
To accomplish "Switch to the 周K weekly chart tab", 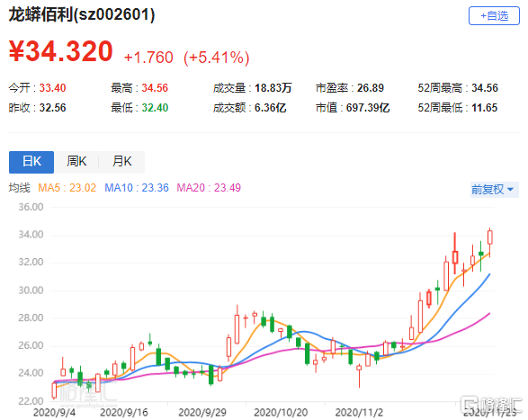I will [x=76, y=162].
